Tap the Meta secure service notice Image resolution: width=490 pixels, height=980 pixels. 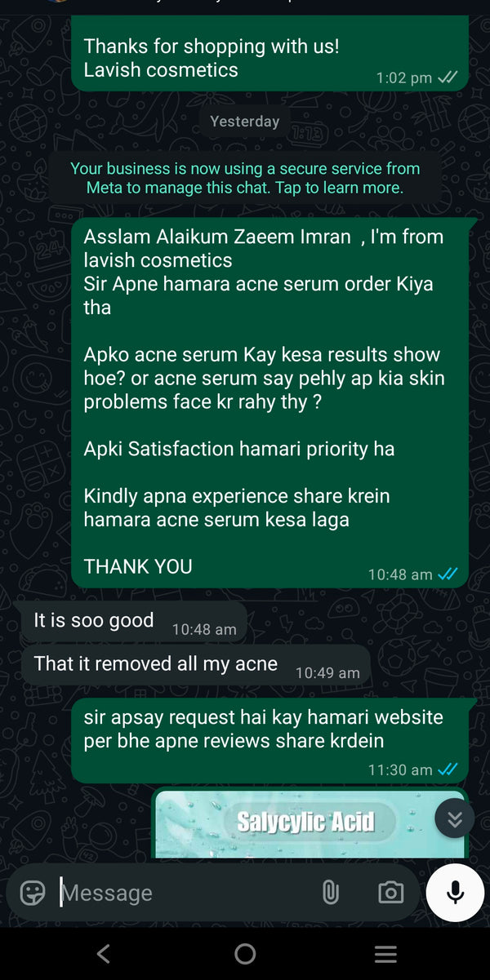(245, 178)
